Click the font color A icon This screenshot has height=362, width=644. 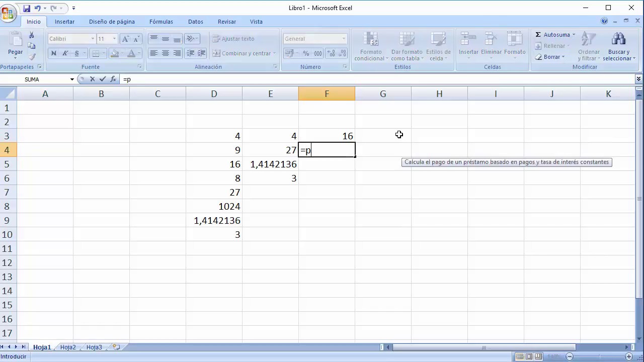tap(131, 53)
